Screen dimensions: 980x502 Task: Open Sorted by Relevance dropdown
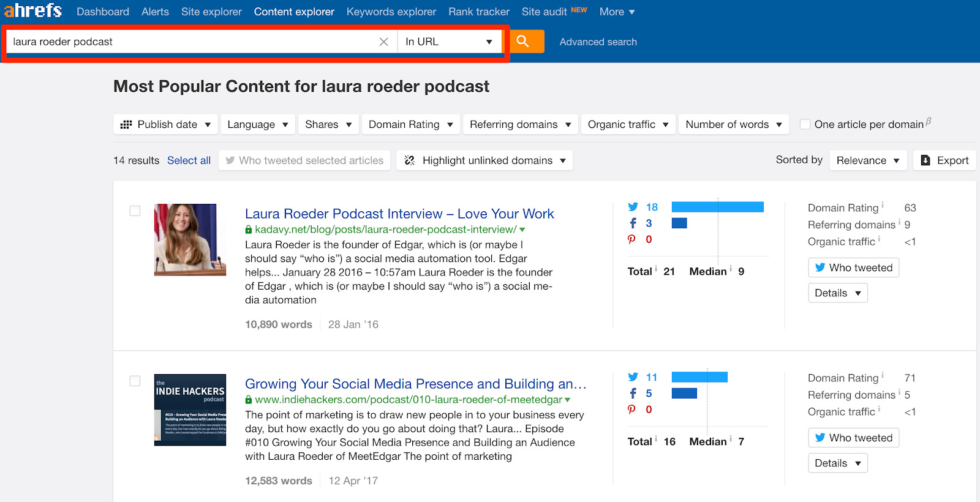[x=868, y=160]
